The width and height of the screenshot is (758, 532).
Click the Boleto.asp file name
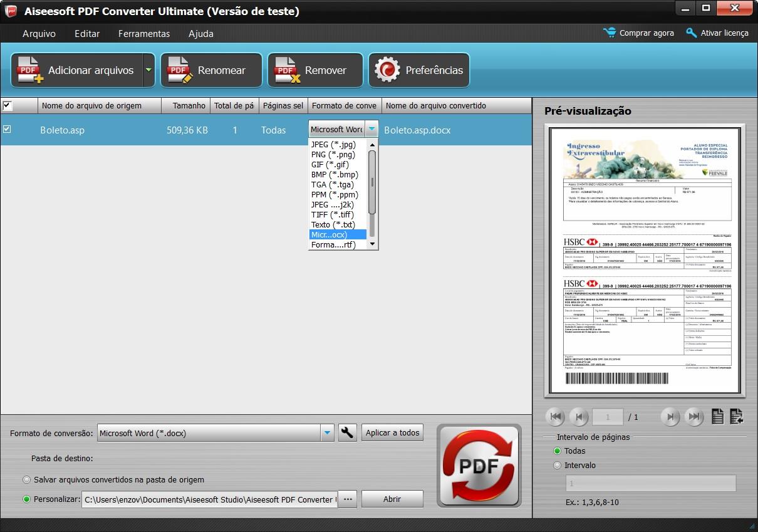click(62, 130)
